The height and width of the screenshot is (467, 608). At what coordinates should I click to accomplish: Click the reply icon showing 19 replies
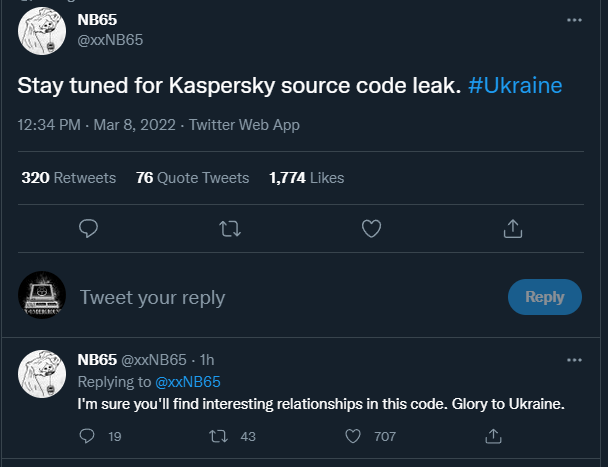tap(87, 436)
